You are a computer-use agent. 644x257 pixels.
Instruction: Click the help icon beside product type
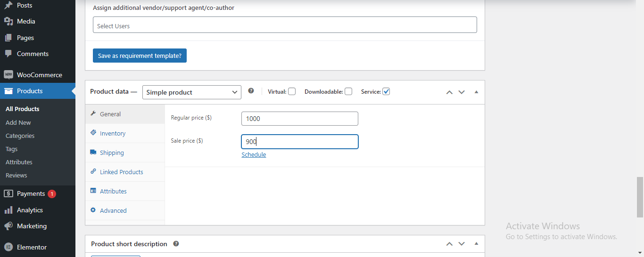251,91
